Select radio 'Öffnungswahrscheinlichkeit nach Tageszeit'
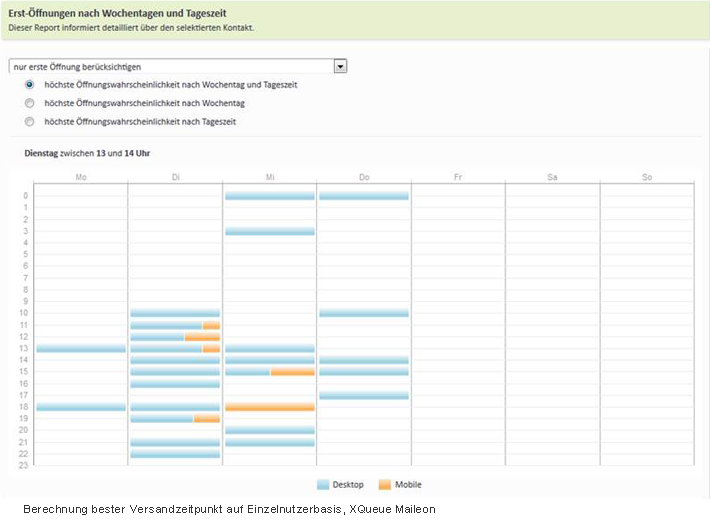This screenshot has width=710, height=520. [x=29, y=121]
